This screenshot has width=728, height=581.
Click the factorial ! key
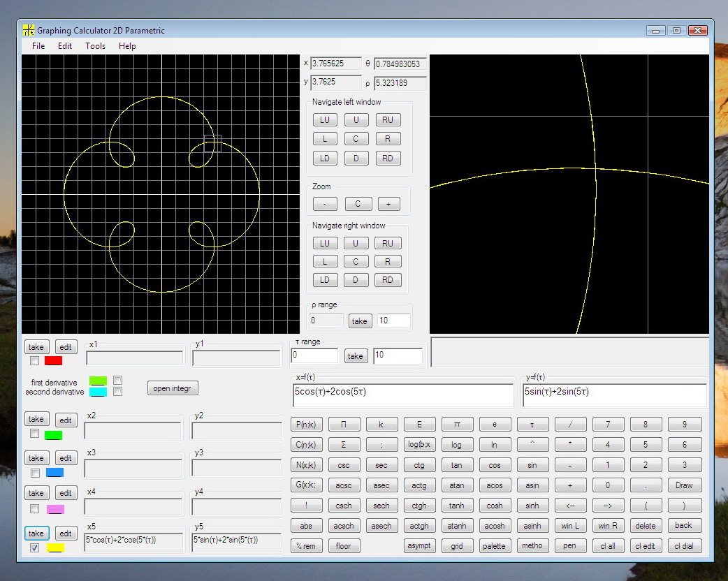coord(306,506)
